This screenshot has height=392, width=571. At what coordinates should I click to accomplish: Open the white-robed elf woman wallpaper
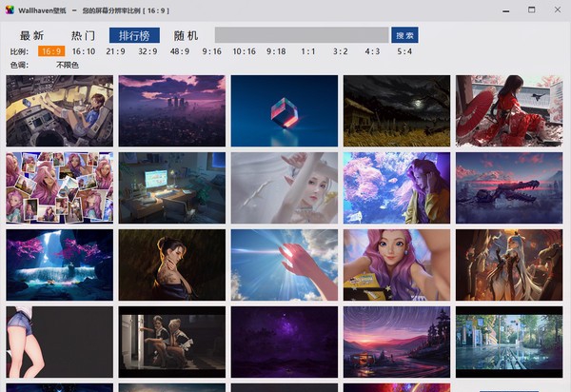click(x=285, y=187)
